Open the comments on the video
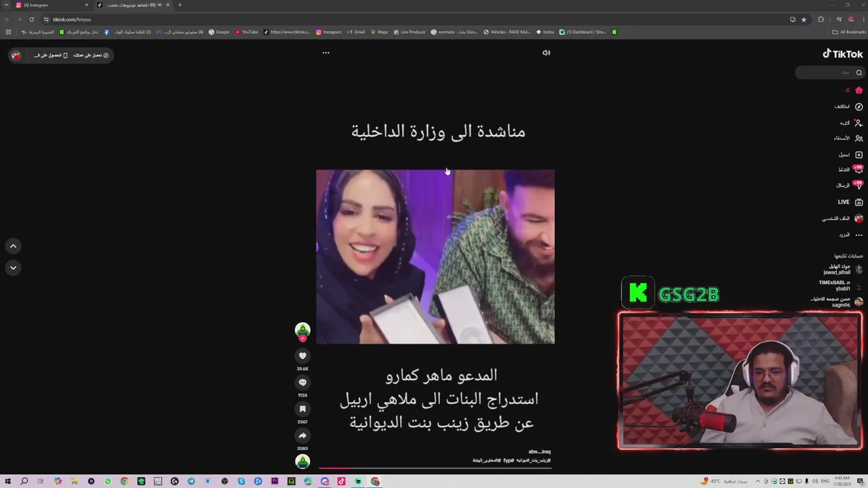 click(302, 382)
